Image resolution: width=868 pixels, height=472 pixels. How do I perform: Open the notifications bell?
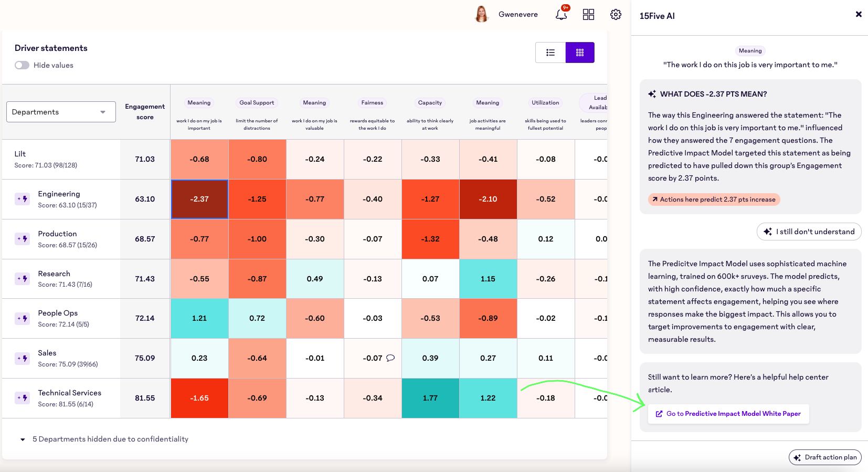pos(561,14)
